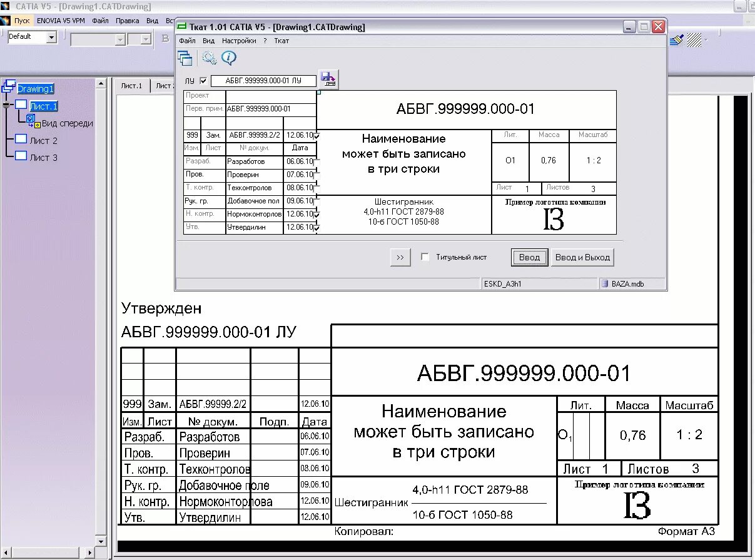
Task: Open the Настройки menu in Ткат window
Action: [239, 41]
